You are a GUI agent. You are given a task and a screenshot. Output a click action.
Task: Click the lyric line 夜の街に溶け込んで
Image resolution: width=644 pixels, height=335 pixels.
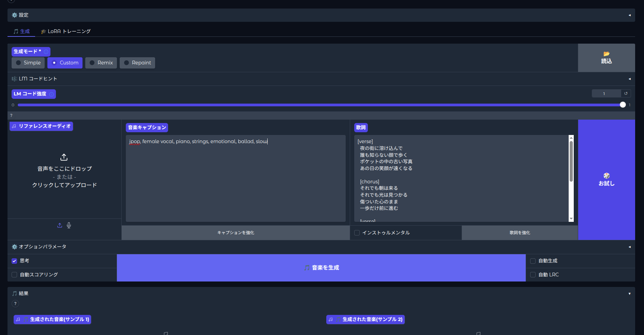tap(381, 148)
